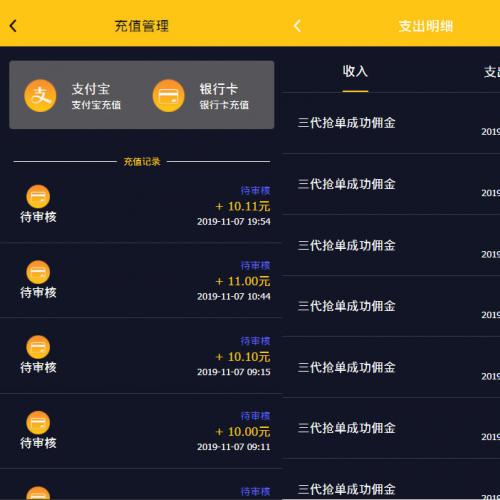Image resolution: width=500 pixels, height=500 pixels.
Task: Tap white 待审核 label in the 19:54 record
Action: coord(38,217)
